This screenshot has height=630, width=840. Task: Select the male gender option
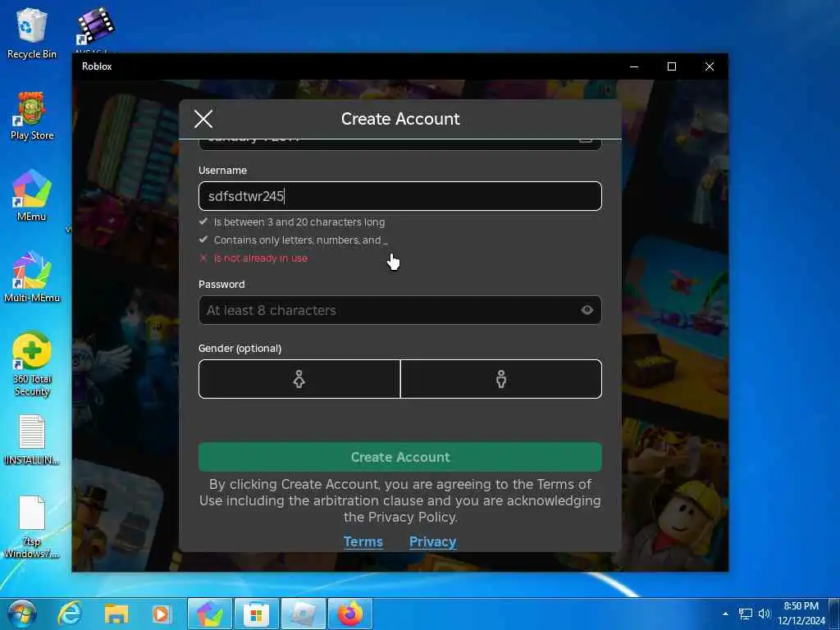pos(501,379)
